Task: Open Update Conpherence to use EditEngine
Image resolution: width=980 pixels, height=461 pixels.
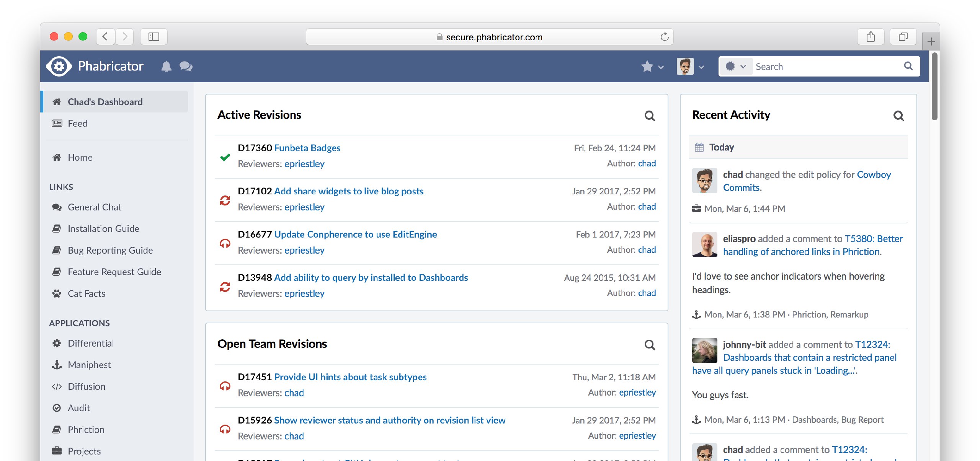Action: pyautogui.click(x=356, y=234)
